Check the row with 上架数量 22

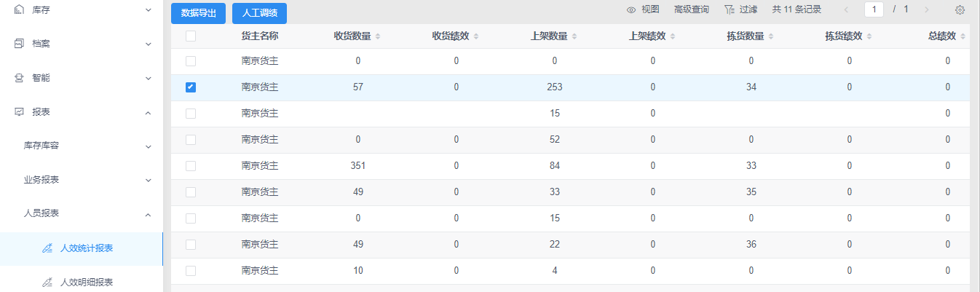[x=191, y=245]
